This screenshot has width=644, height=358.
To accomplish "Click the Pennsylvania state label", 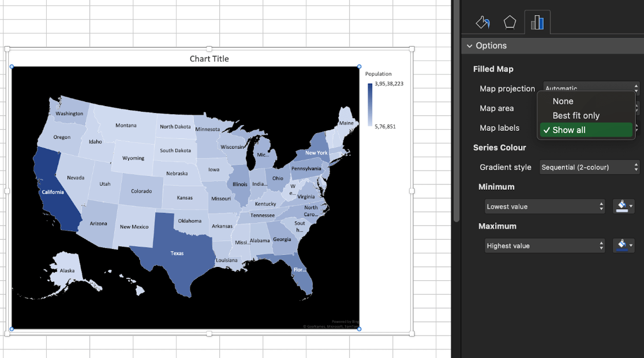I will coord(306,168).
